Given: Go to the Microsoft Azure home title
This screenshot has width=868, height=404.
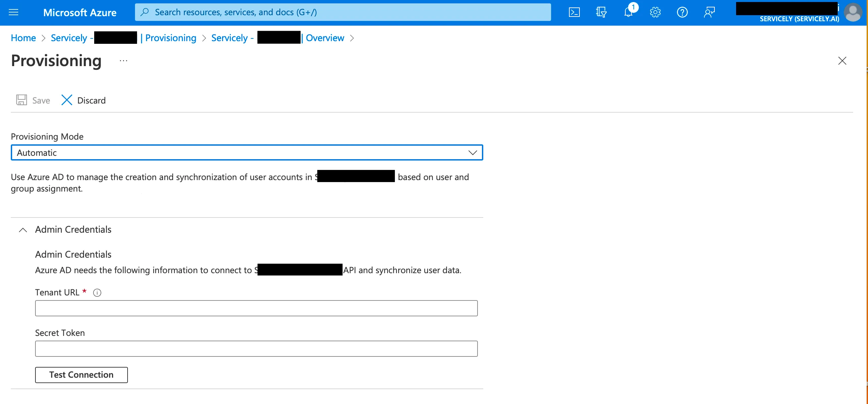Looking at the screenshot, I should pos(80,12).
